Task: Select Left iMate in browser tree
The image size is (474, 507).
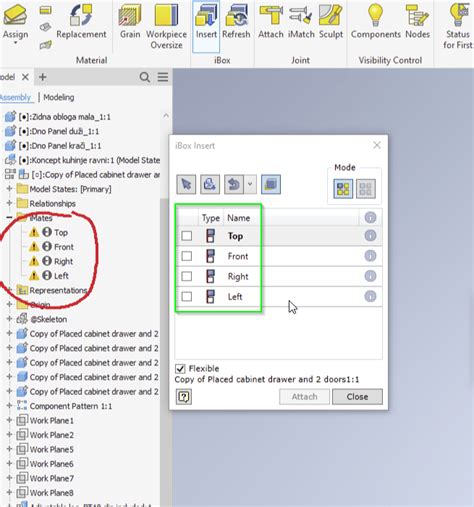Action: point(61,276)
